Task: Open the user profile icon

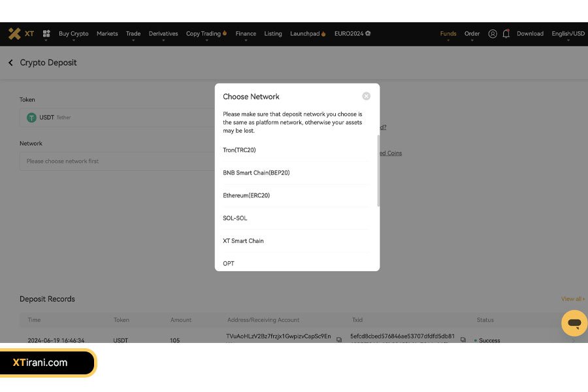Action: [x=493, y=34]
